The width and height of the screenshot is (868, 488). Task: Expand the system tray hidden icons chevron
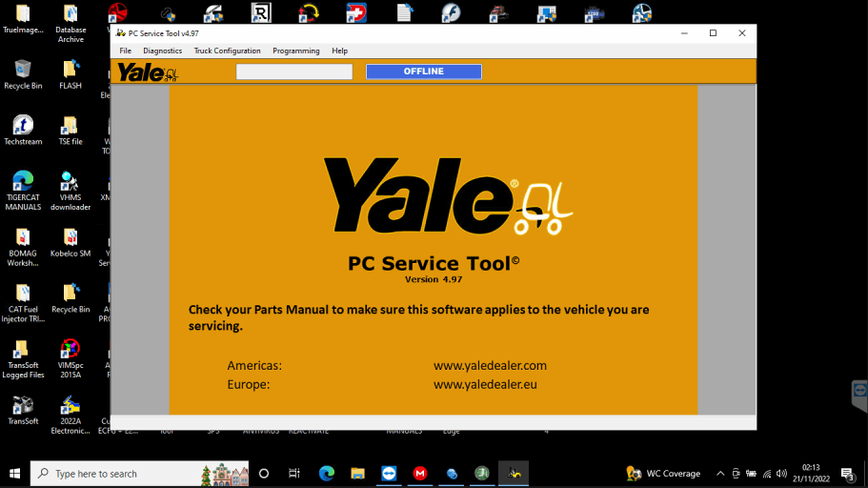coord(720,474)
